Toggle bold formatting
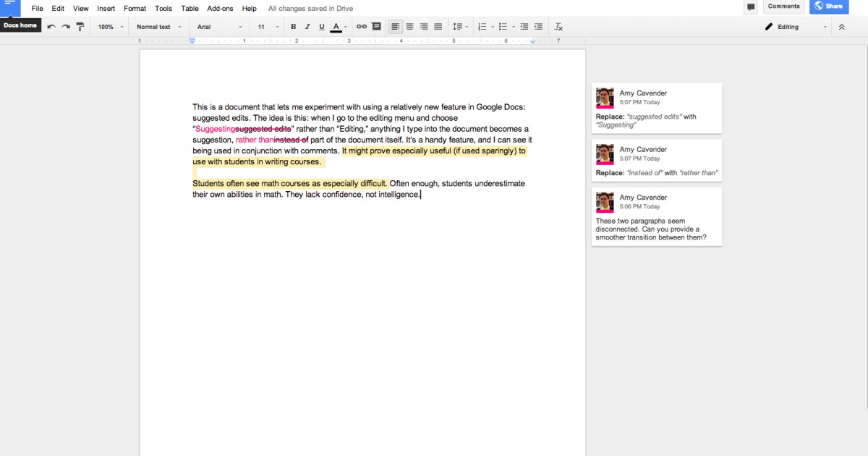The height and width of the screenshot is (456, 868). [x=293, y=26]
